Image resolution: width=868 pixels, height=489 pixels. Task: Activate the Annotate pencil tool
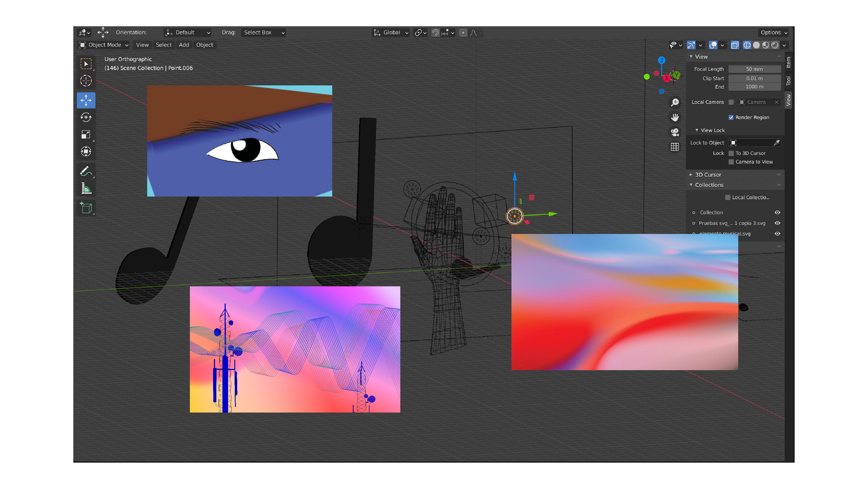click(x=86, y=171)
